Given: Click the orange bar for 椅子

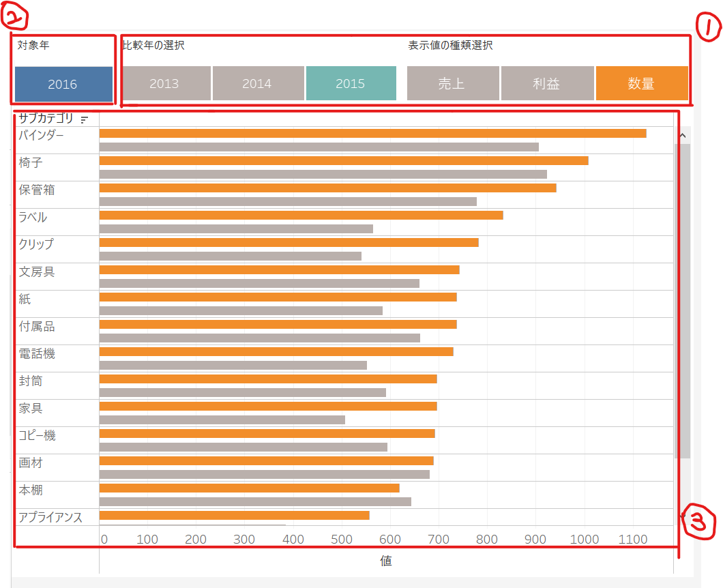Looking at the screenshot, I should 344,160.
